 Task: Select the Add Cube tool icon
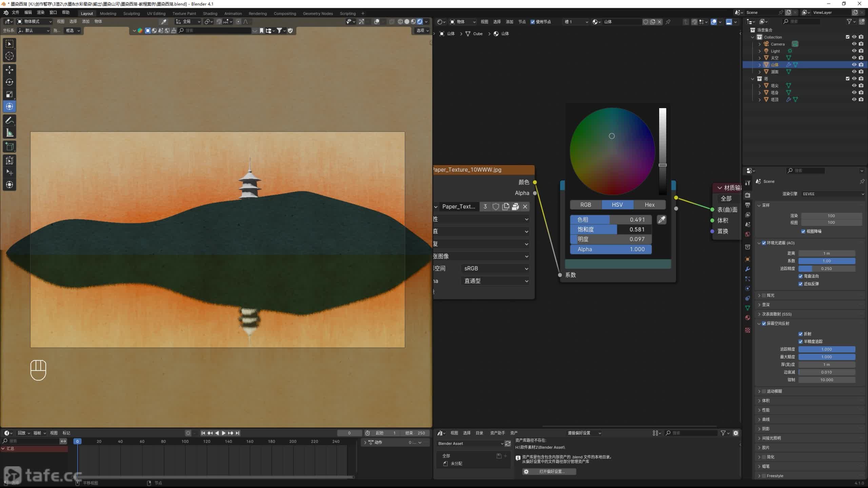9,147
